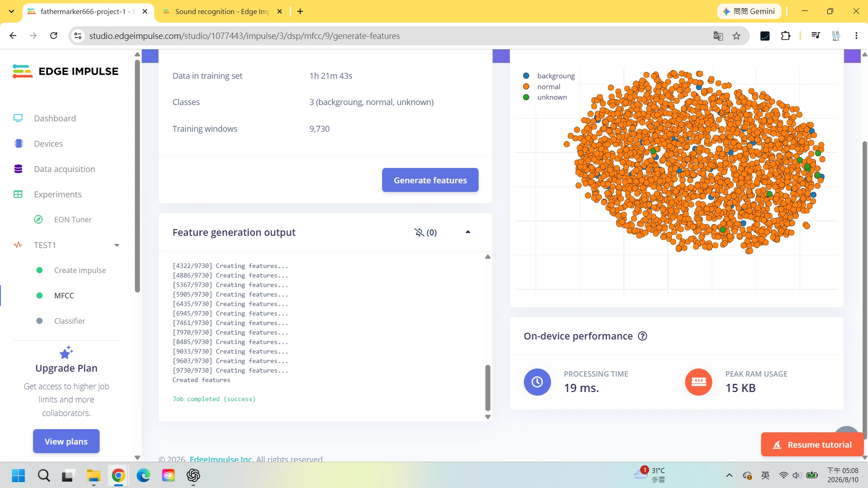Click the muted notifications bell icon
The image size is (868, 488).
[419, 232]
